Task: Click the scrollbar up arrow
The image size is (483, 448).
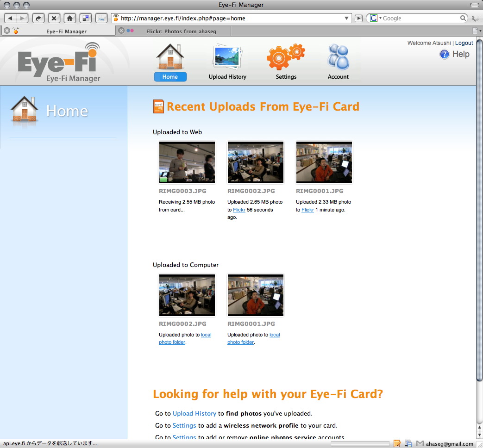Action: pos(480,428)
